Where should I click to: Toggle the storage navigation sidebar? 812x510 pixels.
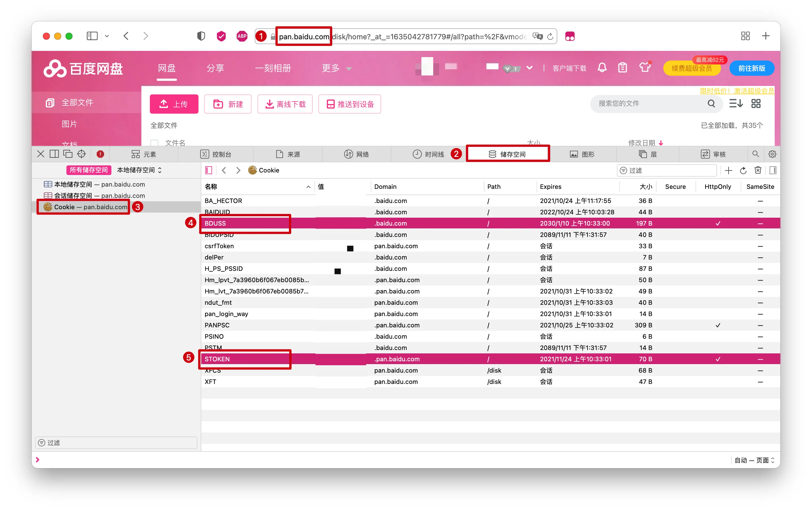(x=209, y=170)
